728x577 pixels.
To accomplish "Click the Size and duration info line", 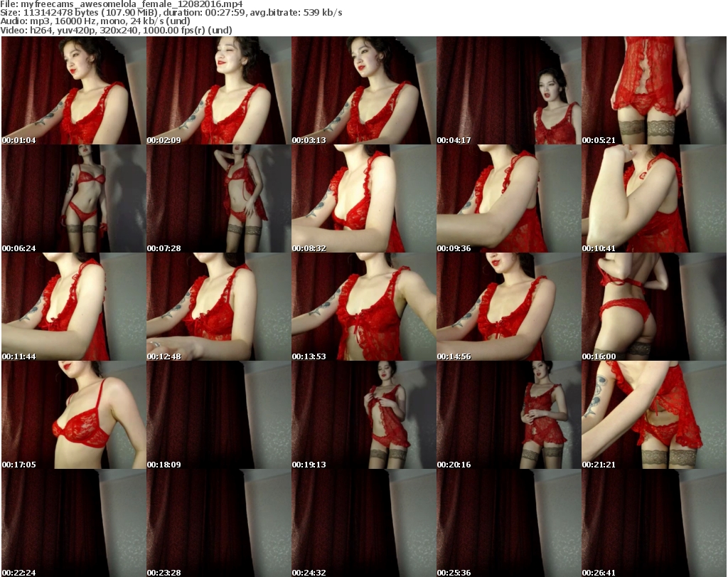I will pyautogui.click(x=171, y=13).
